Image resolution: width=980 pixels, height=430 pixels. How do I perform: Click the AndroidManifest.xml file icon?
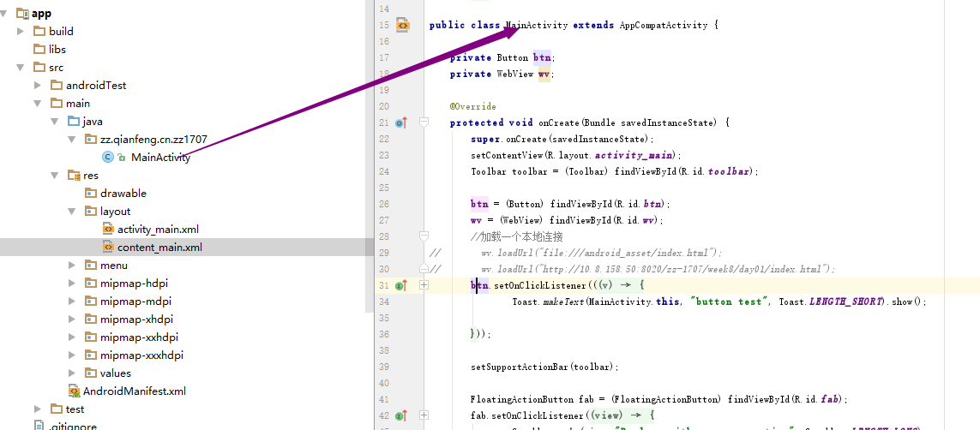pos(74,392)
